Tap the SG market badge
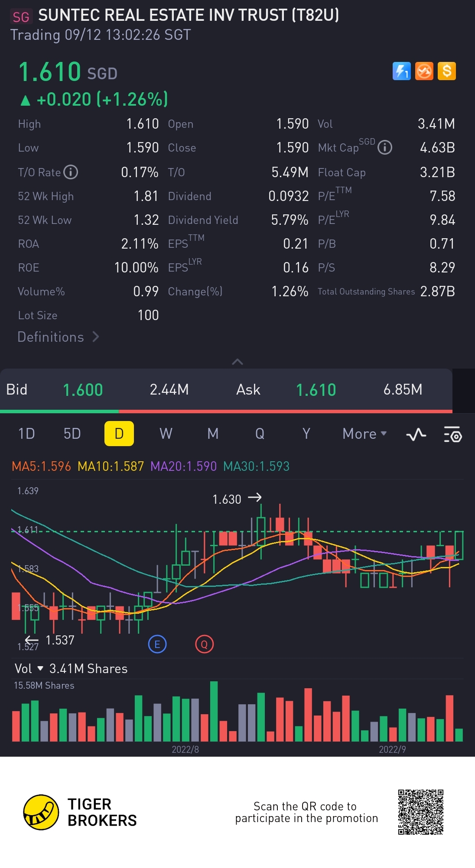 point(21,17)
